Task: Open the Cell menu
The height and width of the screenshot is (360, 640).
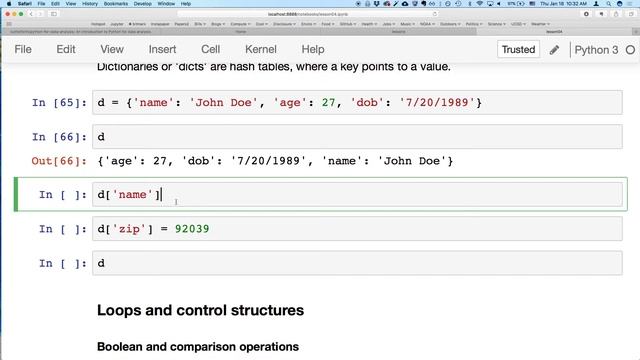Action: 210,49
